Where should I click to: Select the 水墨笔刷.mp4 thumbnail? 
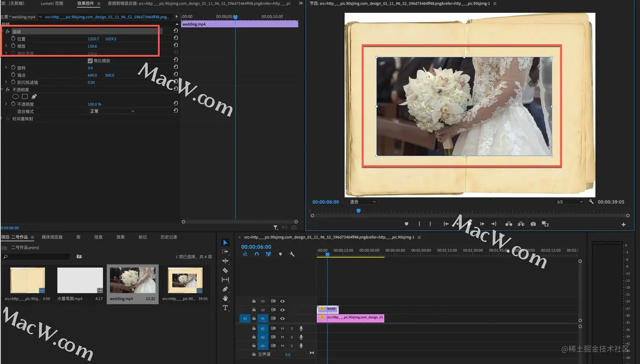pos(80,280)
